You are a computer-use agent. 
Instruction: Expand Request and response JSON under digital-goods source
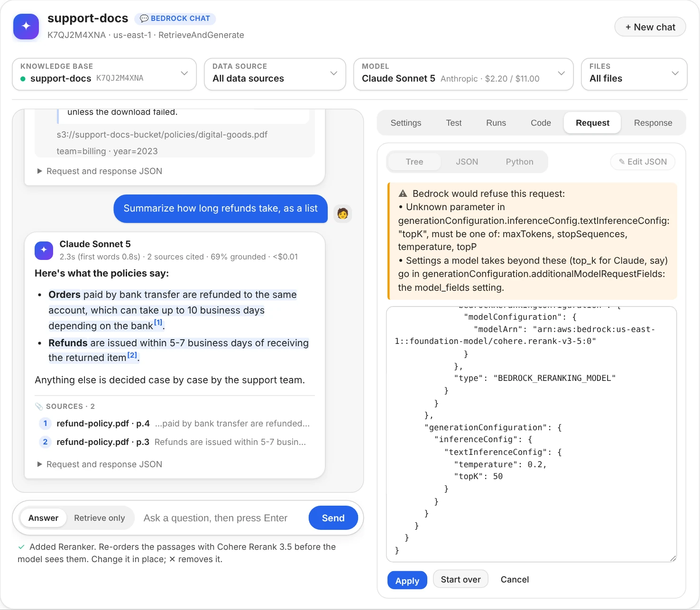100,171
